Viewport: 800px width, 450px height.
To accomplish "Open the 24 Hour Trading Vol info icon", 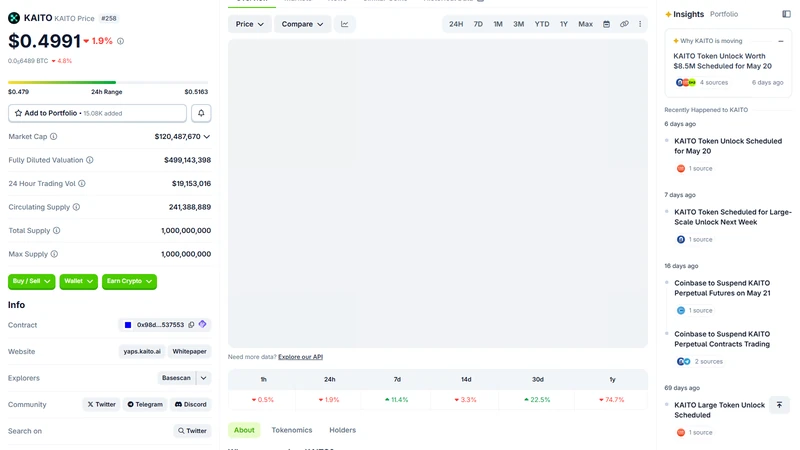I will pyautogui.click(x=82, y=183).
